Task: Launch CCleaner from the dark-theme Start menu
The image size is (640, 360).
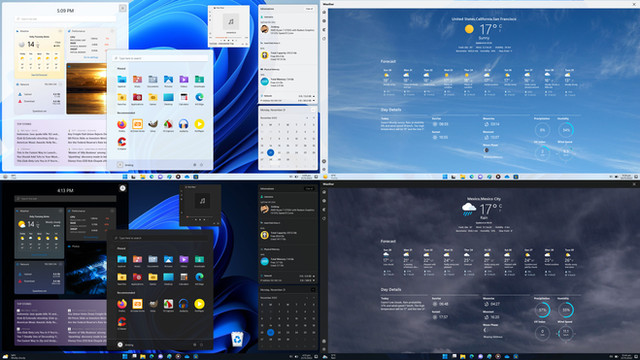Action: click(x=122, y=322)
